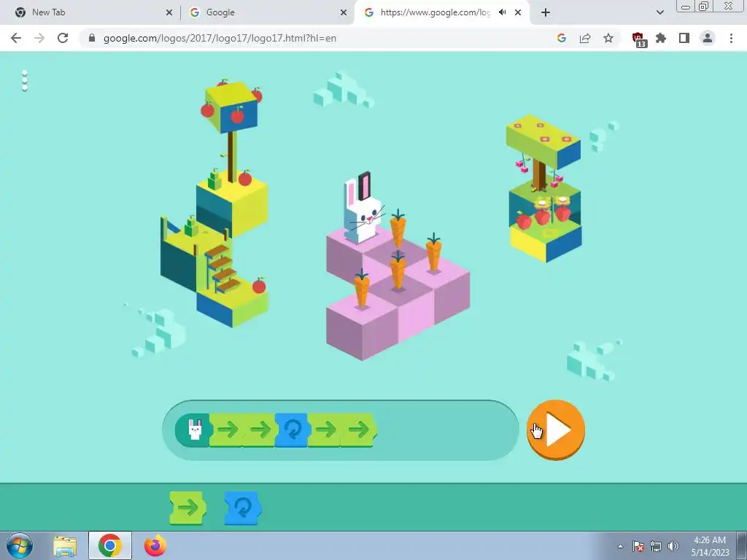This screenshot has height=560, width=747.
Task: Open Chrome's three-dot customize menu
Action: [x=731, y=38]
